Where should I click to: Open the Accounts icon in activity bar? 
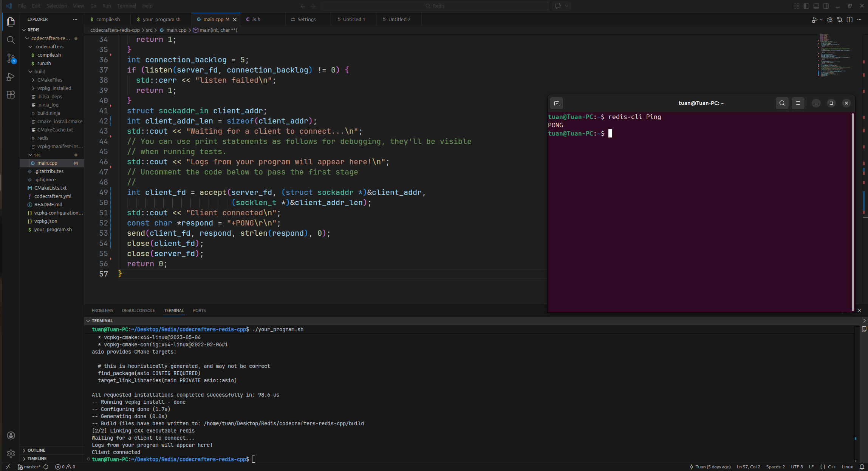click(11, 435)
